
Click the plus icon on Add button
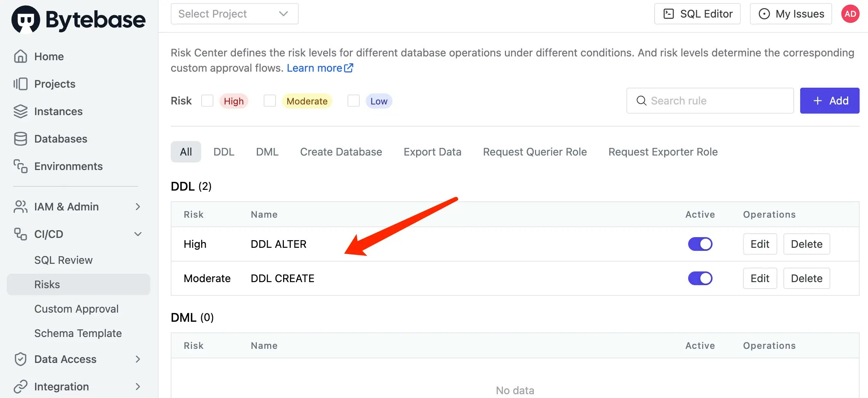pyautogui.click(x=817, y=101)
